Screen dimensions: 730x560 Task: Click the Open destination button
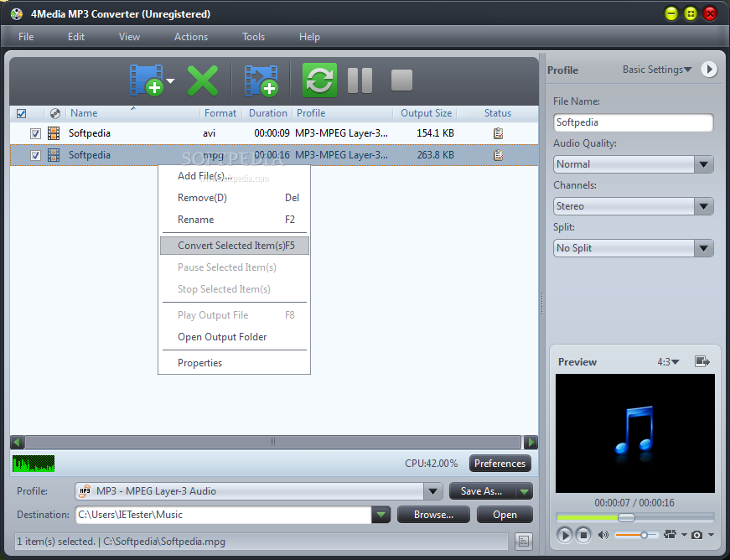[505, 515]
